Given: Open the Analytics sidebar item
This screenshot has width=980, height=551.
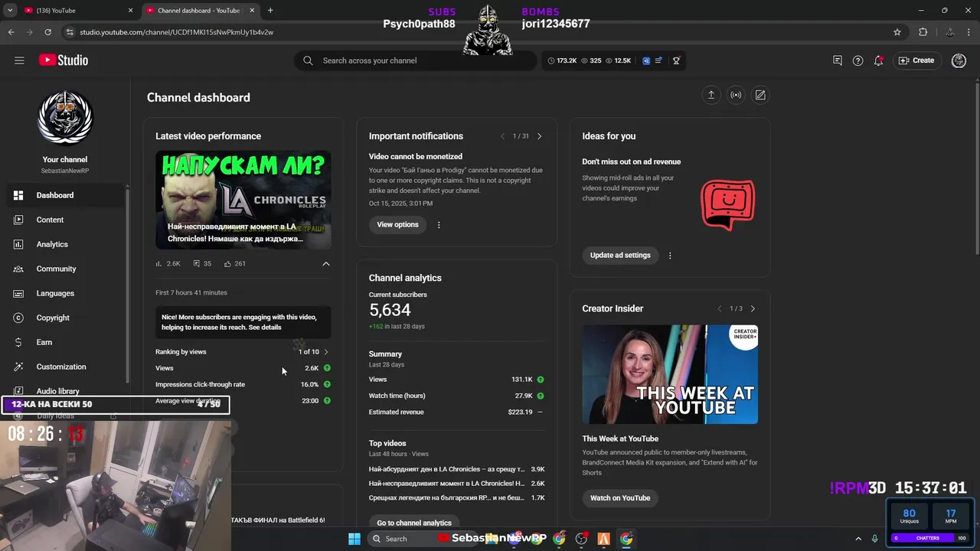Looking at the screenshot, I should click(x=64, y=244).
